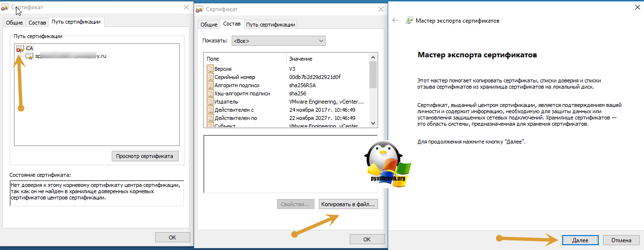Open Общие tab in left certificate window
Image resolution: width=644 pixels, height=250 pixels.
(14, 23)
